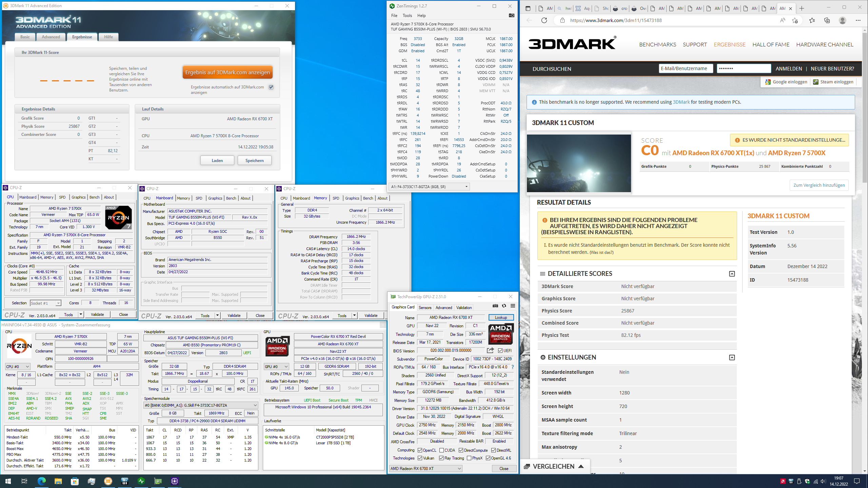Open Edge settings and more menu
The height and width of the screenshot is (488, 868).
(858, 20)
